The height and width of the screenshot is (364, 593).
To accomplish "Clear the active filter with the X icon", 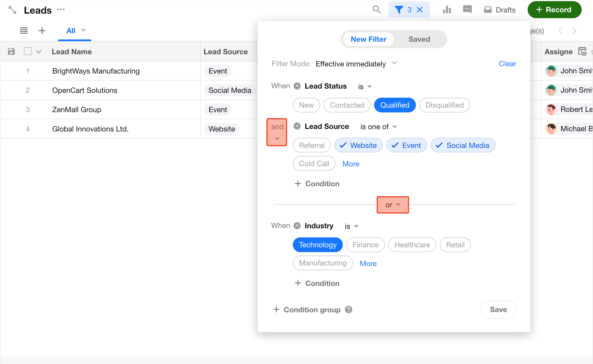I will tap(420, 10).
